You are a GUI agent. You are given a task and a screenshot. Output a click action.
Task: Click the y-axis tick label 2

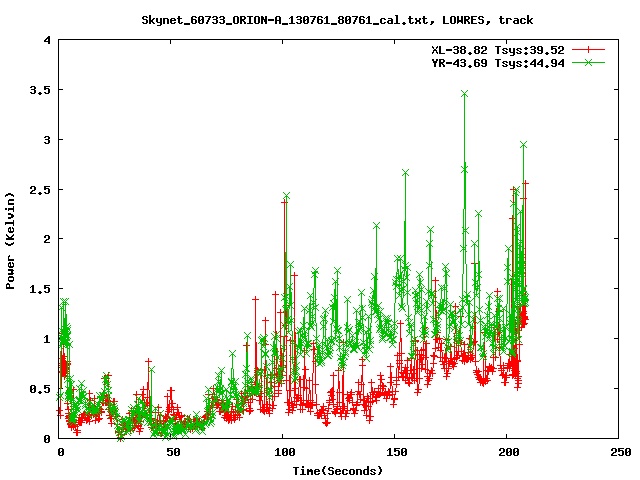(x=47, y=239)
